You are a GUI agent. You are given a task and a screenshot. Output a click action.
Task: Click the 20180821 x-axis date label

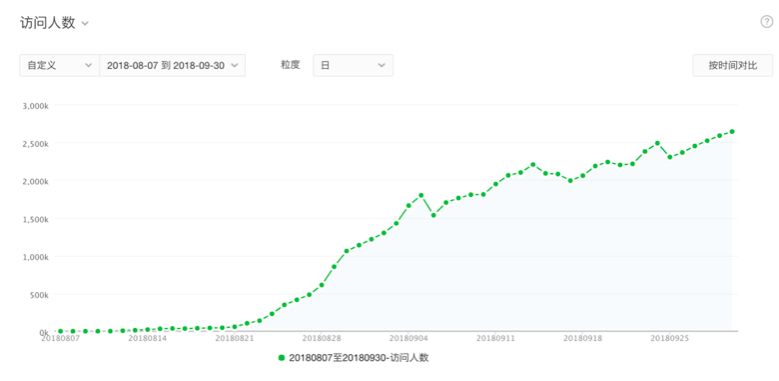234,338
